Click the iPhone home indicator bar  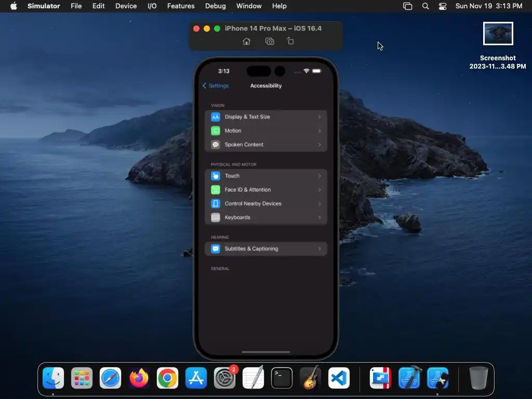[x=266, y=352]
